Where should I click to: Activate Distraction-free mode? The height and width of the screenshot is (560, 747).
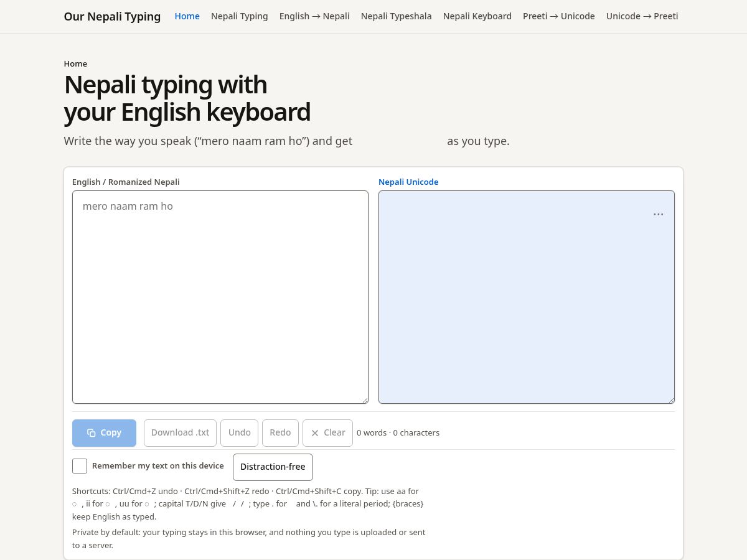pyautogui.click(x=273, y=467)
